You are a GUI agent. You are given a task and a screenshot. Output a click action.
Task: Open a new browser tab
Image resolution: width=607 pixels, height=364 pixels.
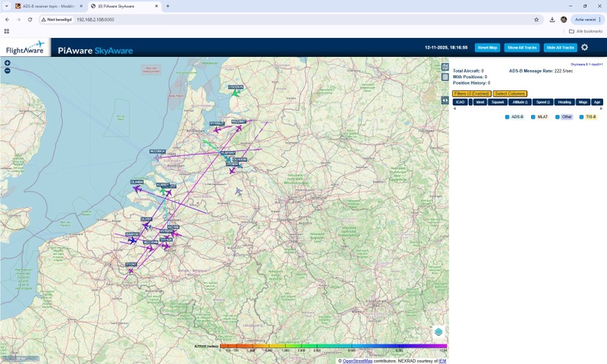168,6
